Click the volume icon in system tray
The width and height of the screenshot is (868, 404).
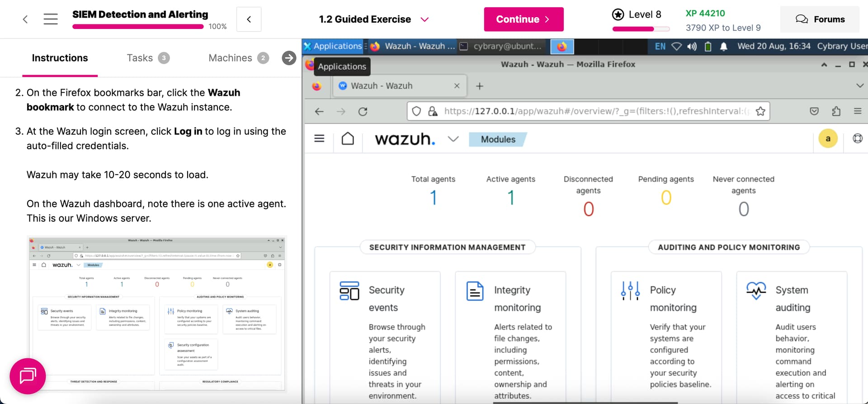coord(692,46)
